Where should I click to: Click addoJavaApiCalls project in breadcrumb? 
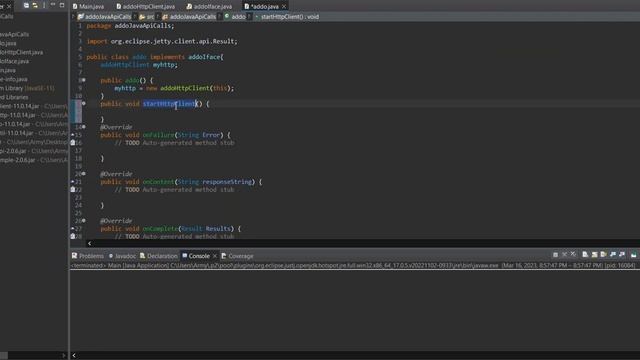[x=104, y=17]
